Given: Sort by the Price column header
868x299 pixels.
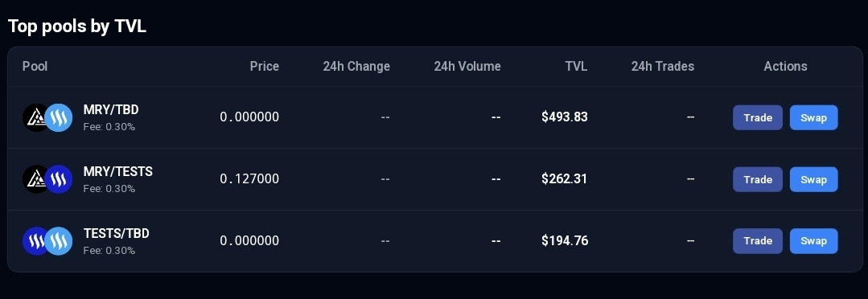Looking at the screenshot, I should 265,67.
